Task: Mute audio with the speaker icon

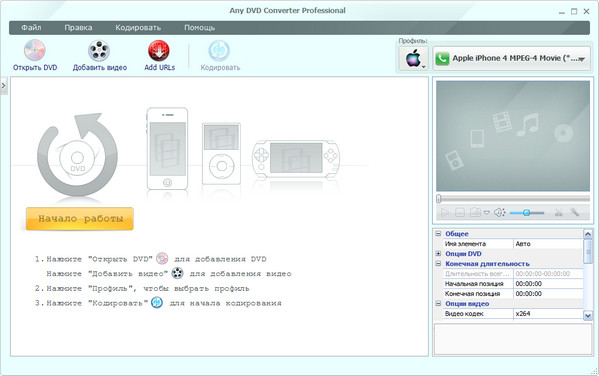Action: pyautogui.click(x=499, y=212)
